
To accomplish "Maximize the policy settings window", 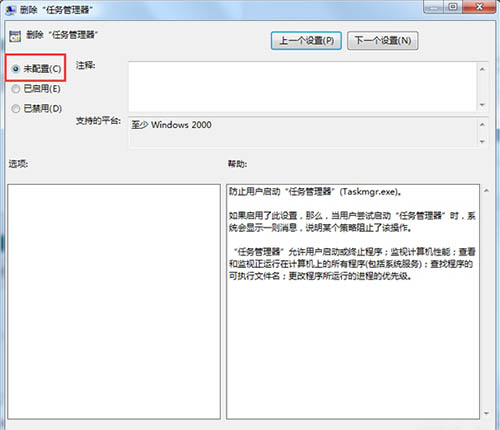I will [453, 7].
